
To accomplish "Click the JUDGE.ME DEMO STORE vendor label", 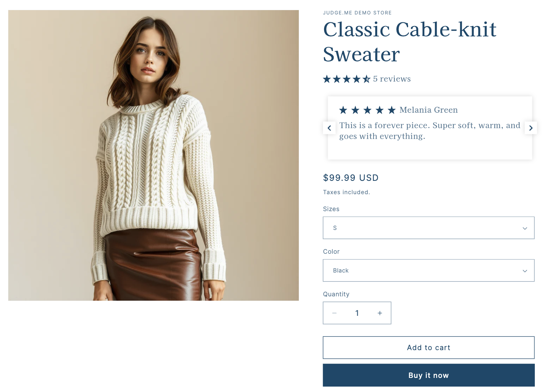I will click(357, 13).
